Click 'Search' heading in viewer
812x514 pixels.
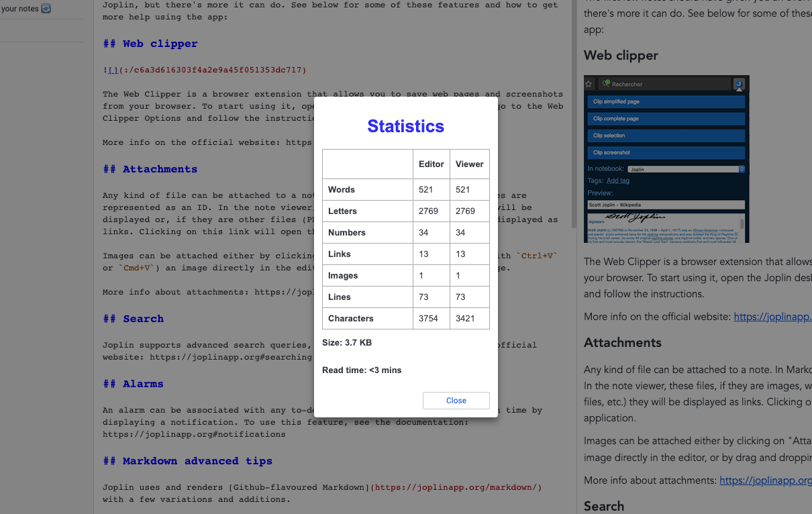604,506
